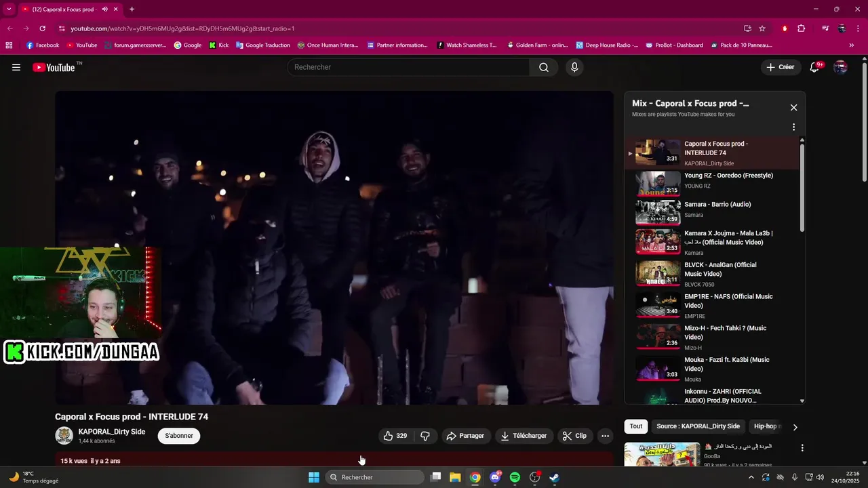Bookmark this page with star icon

coord(762,28)
